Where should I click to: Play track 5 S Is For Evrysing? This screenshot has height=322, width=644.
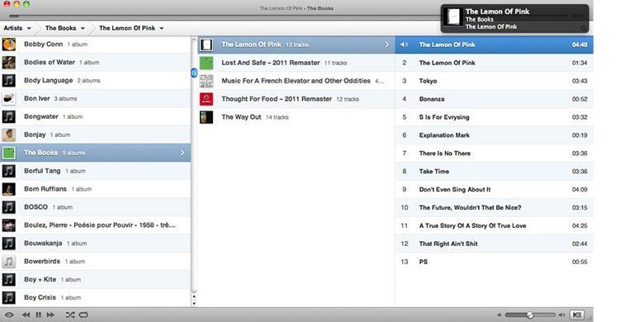pos(494,117)
